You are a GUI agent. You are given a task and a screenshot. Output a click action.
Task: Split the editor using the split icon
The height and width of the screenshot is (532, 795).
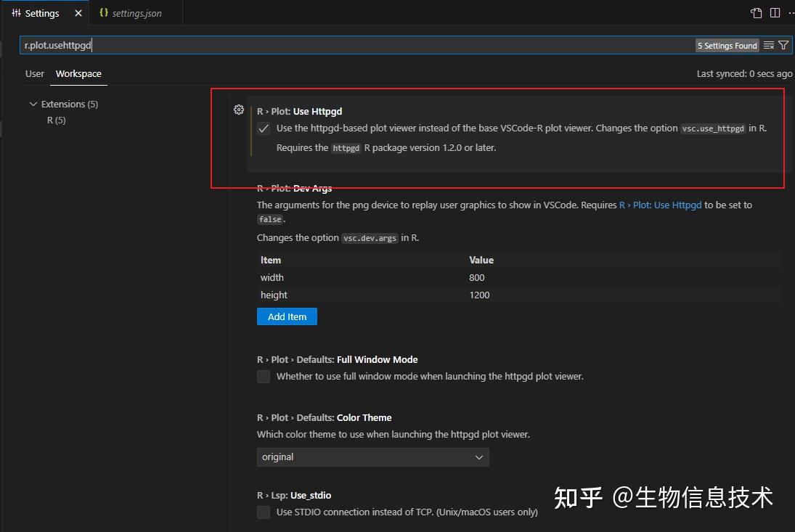[775, 12]
